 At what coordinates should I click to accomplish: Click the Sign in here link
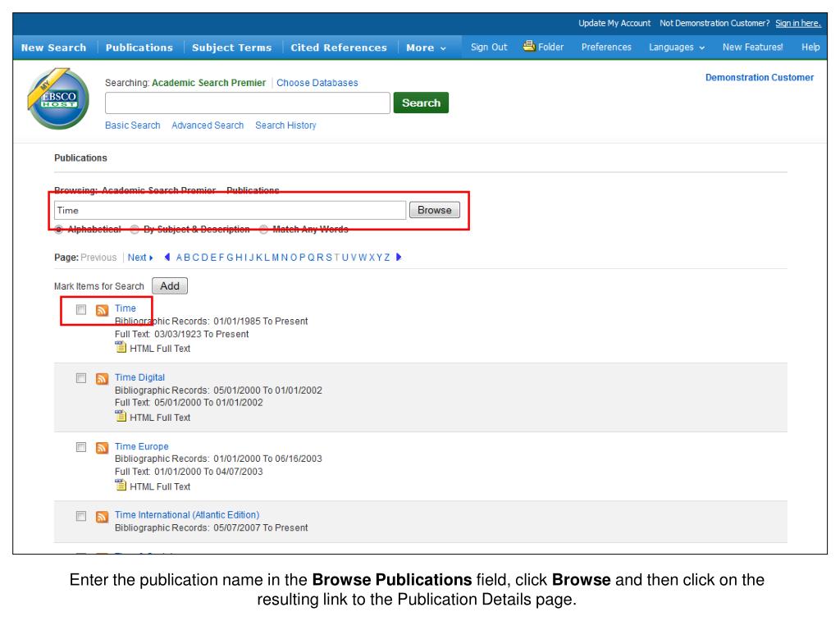pos(798,23)
